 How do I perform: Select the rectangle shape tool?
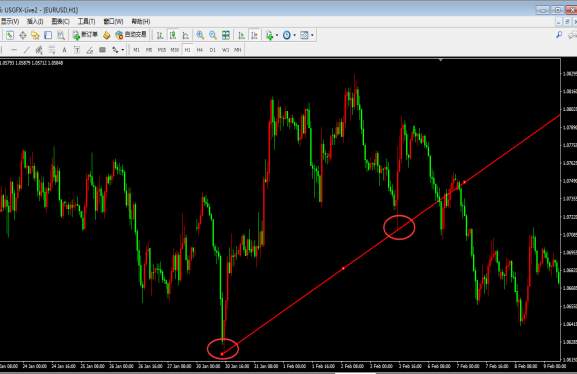103,50
